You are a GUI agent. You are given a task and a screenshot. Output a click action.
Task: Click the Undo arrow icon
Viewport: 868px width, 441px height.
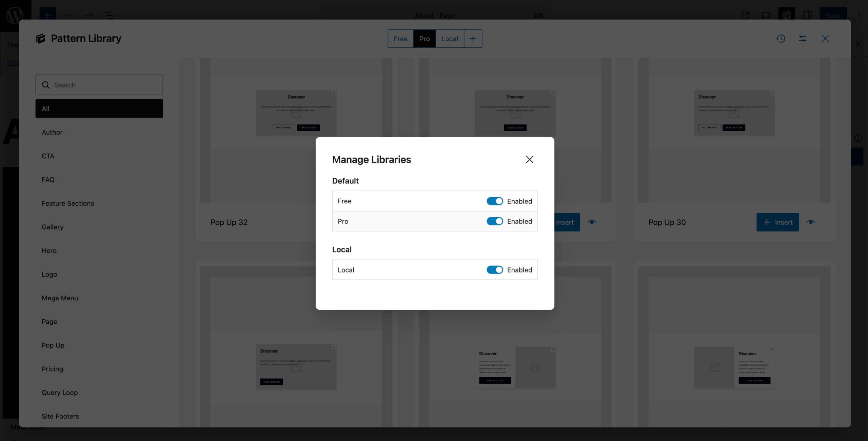(x=68, y=16)
